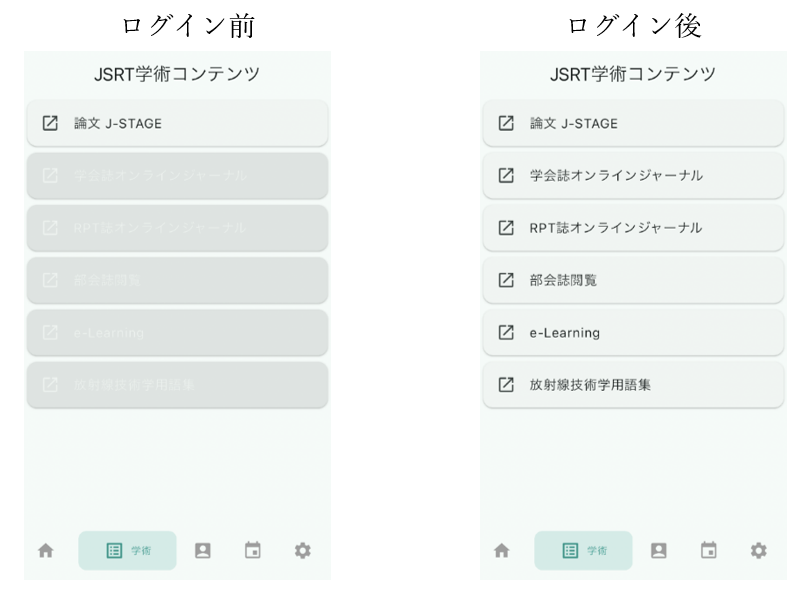805x590 pixels.
Task: Click greyed-out 学会誌オンラインジャーナル in left screen
Action: point(177,176)
